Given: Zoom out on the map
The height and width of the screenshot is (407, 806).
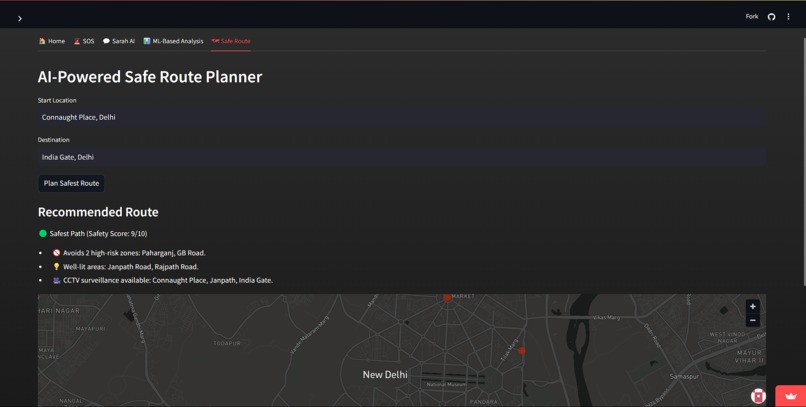Looking at the screenshot, I should 753,320.
